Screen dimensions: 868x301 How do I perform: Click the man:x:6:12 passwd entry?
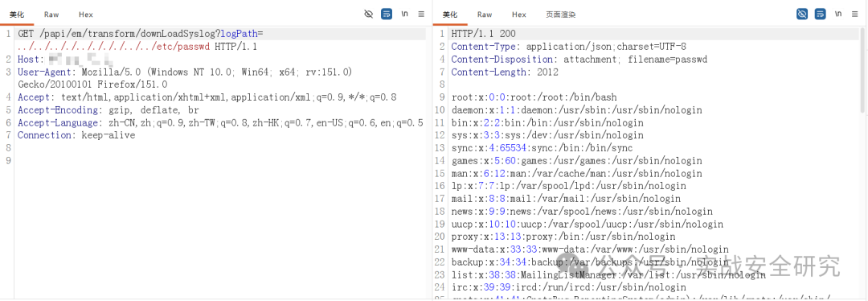(x=577, y=174)
